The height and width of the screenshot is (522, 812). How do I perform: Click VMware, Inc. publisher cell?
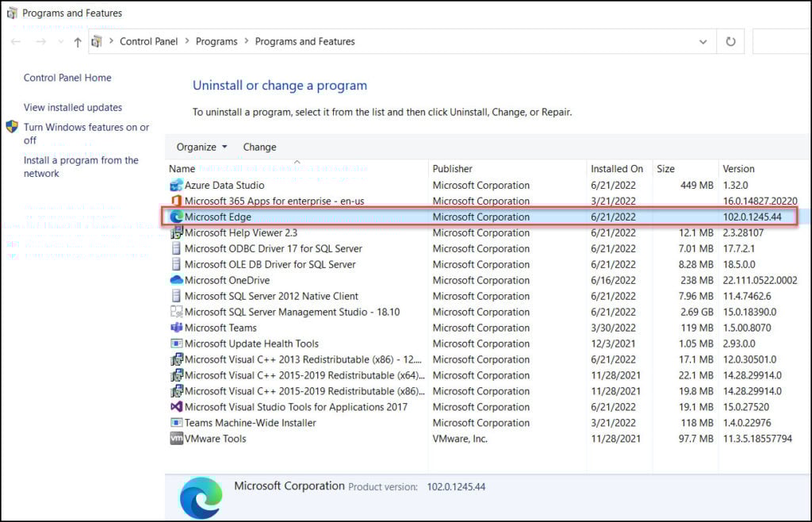460,439
